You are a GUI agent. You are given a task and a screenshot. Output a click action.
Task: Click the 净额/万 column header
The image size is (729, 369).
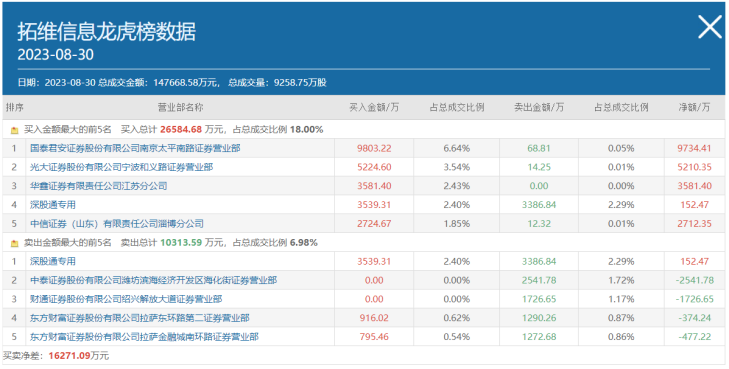click(694, 107)
